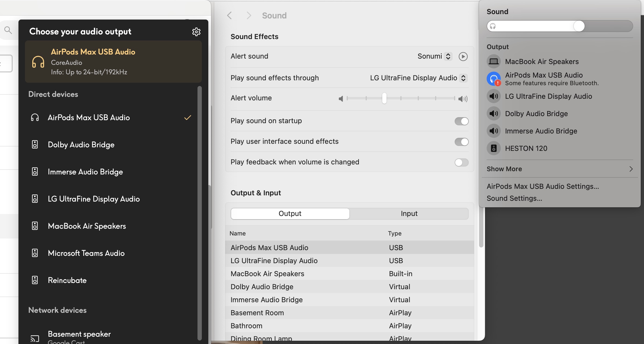Click scrollbar of dark audio output list
The width and height of the screenshot is (644, 344).
pos(199,213)
